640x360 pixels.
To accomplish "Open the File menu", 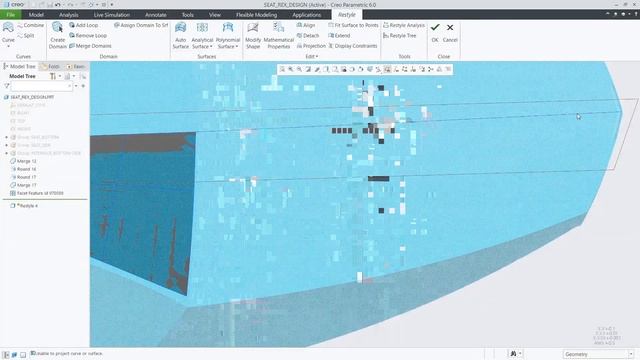I will [11, 15].
